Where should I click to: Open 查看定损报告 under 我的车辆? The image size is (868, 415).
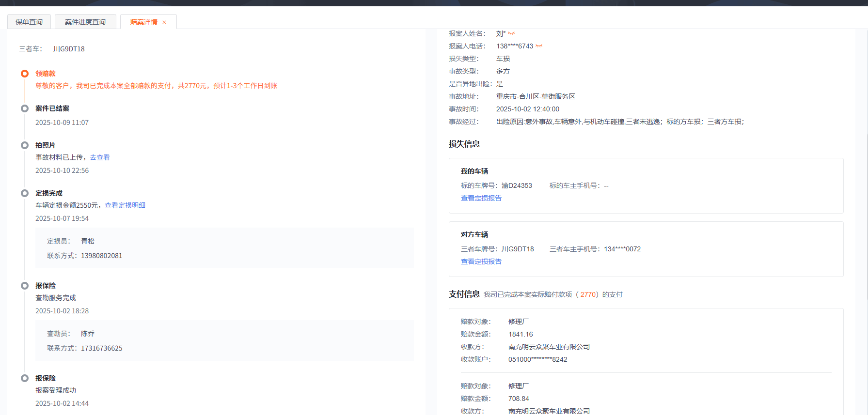[x=481, y=198]
